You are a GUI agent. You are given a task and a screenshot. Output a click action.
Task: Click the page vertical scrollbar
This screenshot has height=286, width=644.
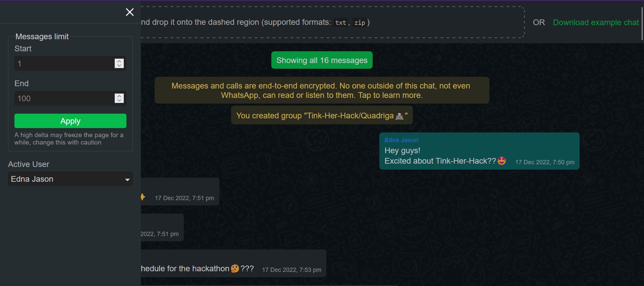642,23
